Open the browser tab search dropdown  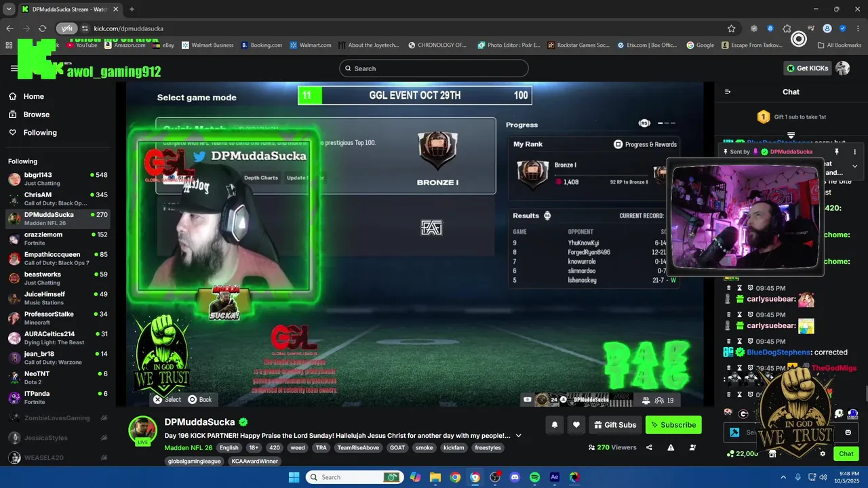point(9,9)
